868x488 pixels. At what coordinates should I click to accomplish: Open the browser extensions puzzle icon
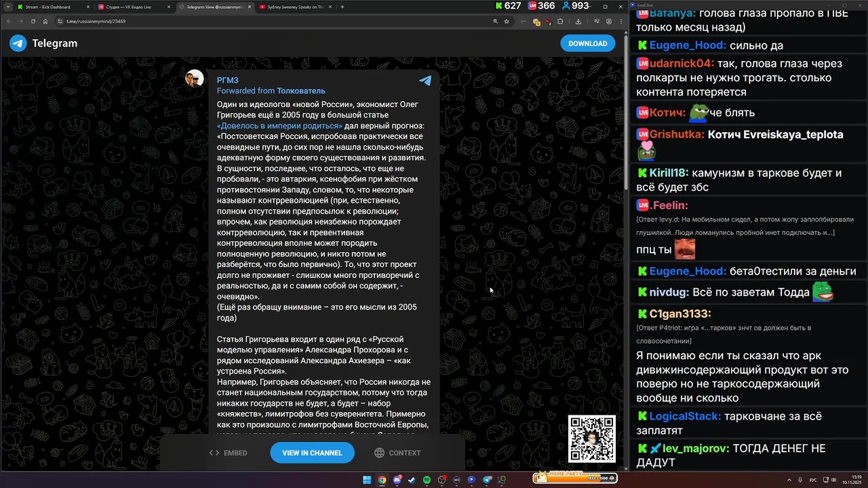[x=560, y=22]
